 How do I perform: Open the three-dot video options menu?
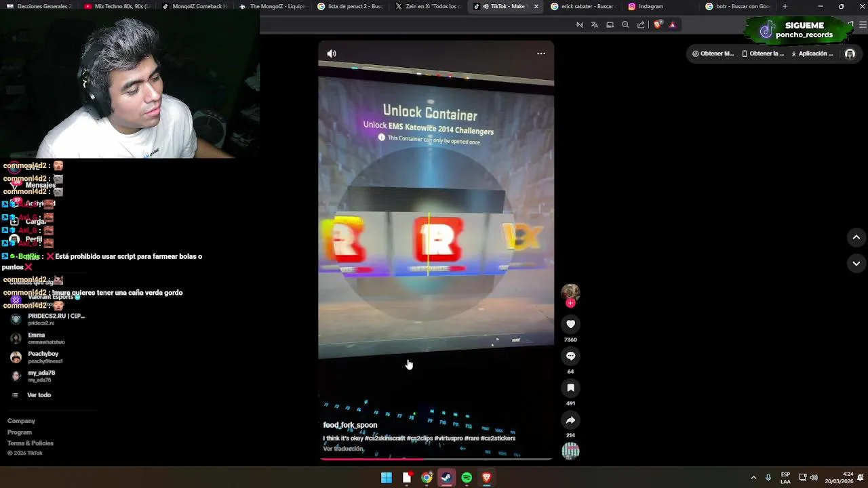[541, 54]
